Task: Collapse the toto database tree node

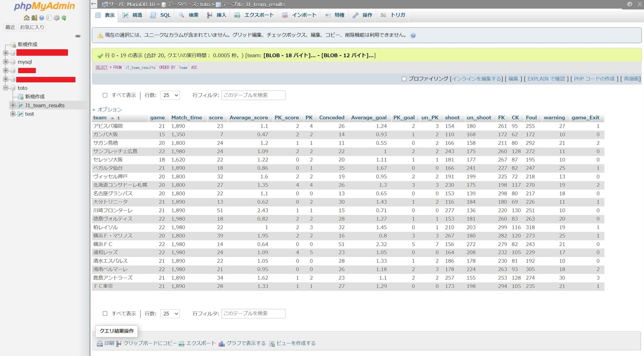Action: pyautogui.click(x=6, y=88)
